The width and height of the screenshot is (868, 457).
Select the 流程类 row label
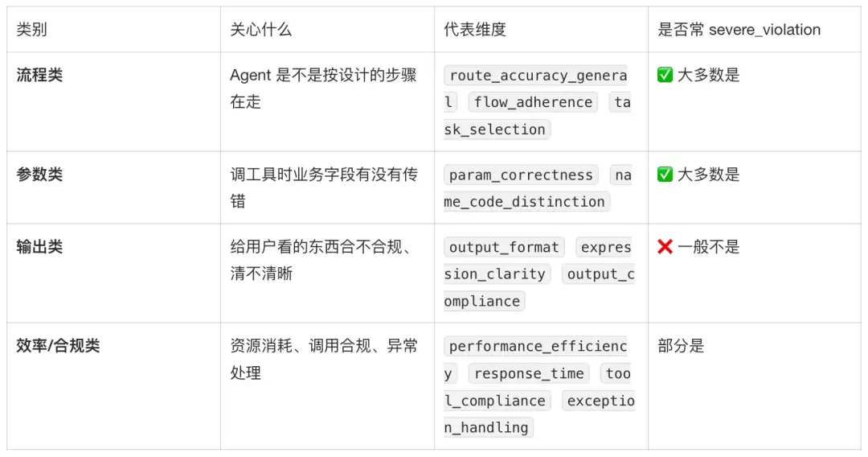tap(39, 75)
